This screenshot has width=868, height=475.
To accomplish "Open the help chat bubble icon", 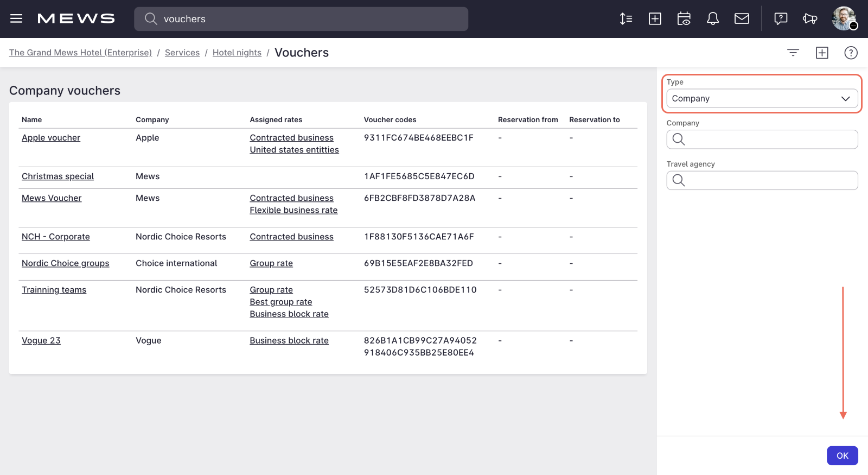I will [781, 19].
